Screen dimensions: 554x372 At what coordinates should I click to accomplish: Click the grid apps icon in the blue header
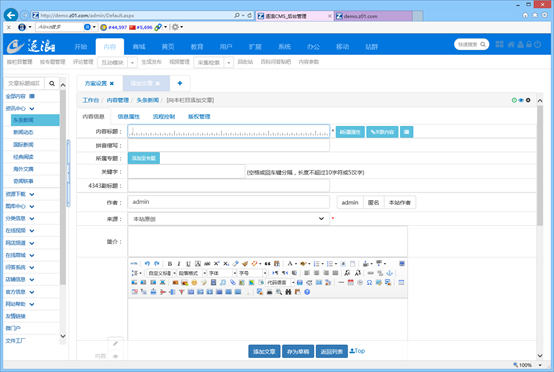(x=499, y=44)
